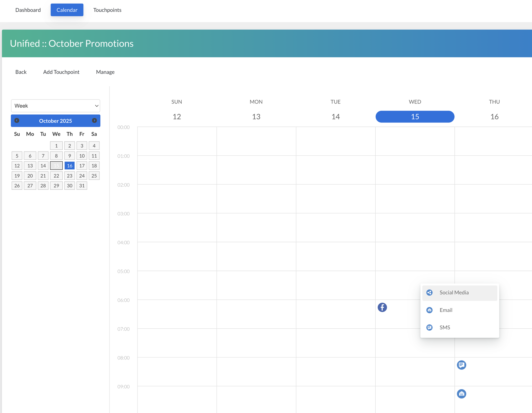Click the Add Touchpoint button

(61, 72)
